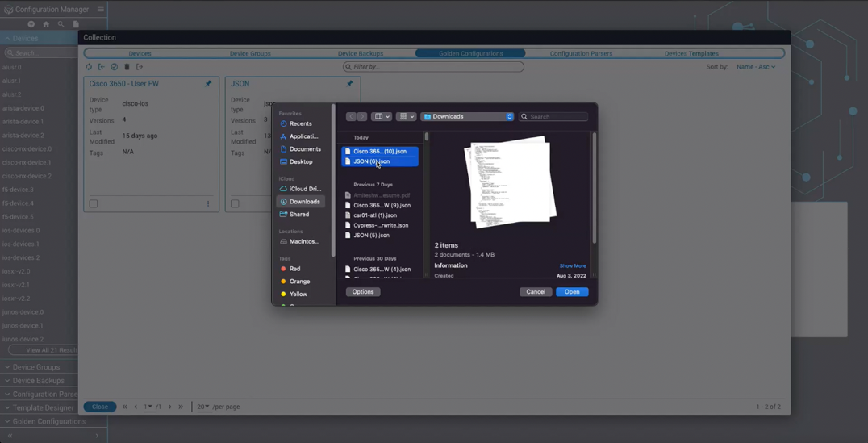Click the add (plus) icon in Configuration Manager toolbar
868x443 pixels.
(31, 24)
